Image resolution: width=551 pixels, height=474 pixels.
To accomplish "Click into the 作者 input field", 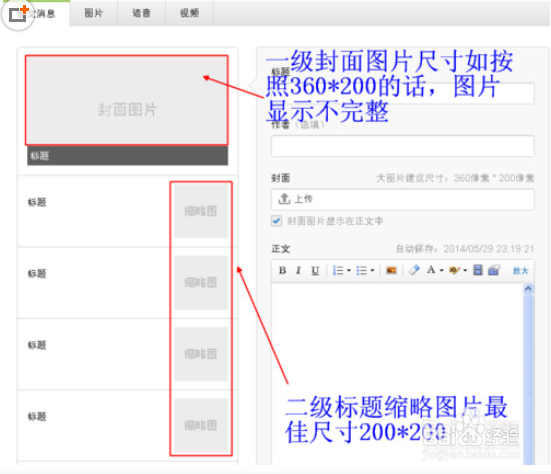I will tap(403, 146).
